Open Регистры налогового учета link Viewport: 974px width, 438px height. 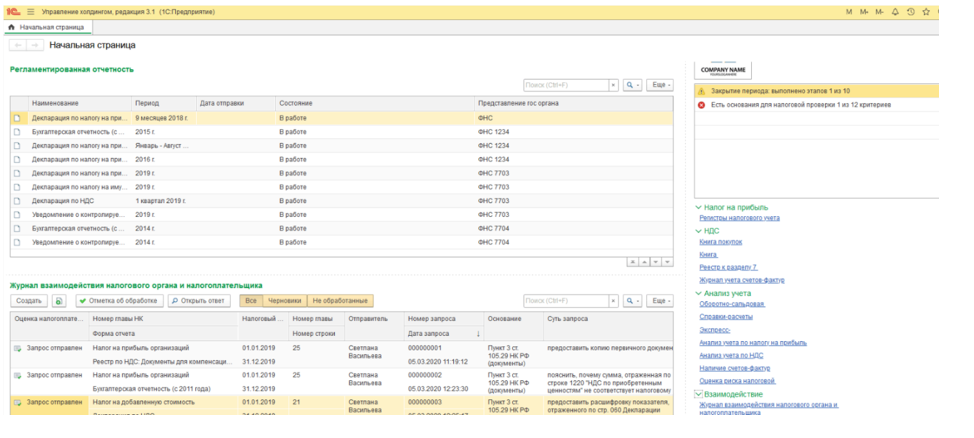point(739,218)
